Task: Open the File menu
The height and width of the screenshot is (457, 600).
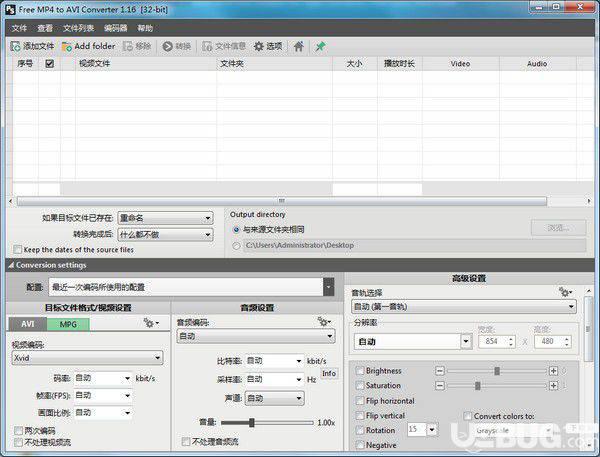Action: pos(19,28)
